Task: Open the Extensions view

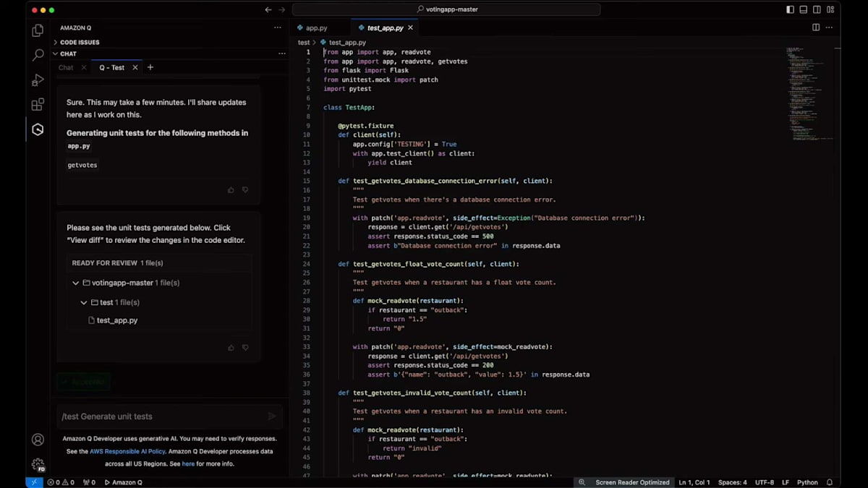Action: [38, 105]
